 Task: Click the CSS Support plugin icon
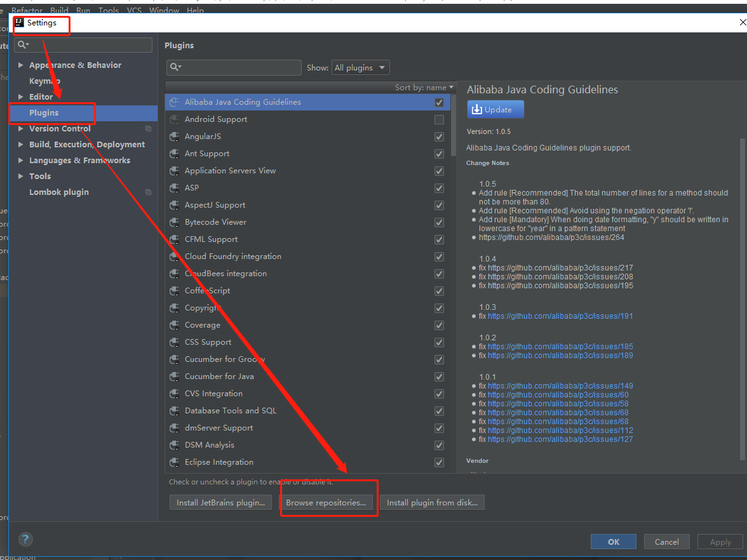click(x=174, y=342)
